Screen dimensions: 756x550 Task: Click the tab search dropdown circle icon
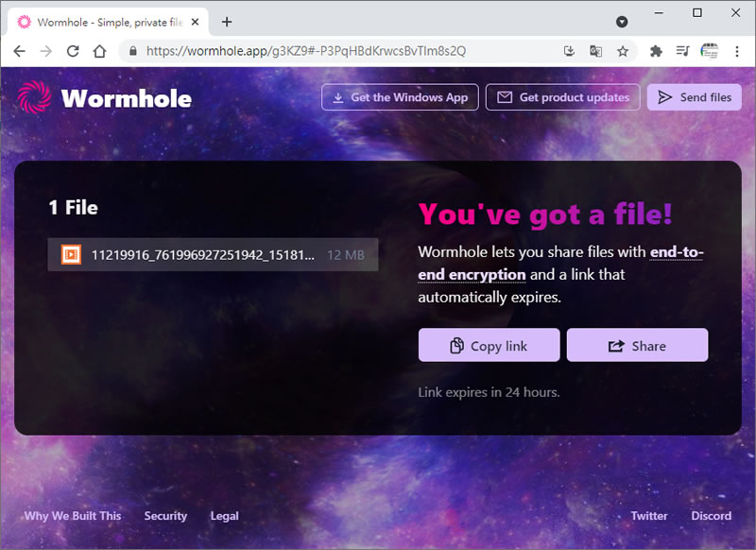tap(622, 22)
